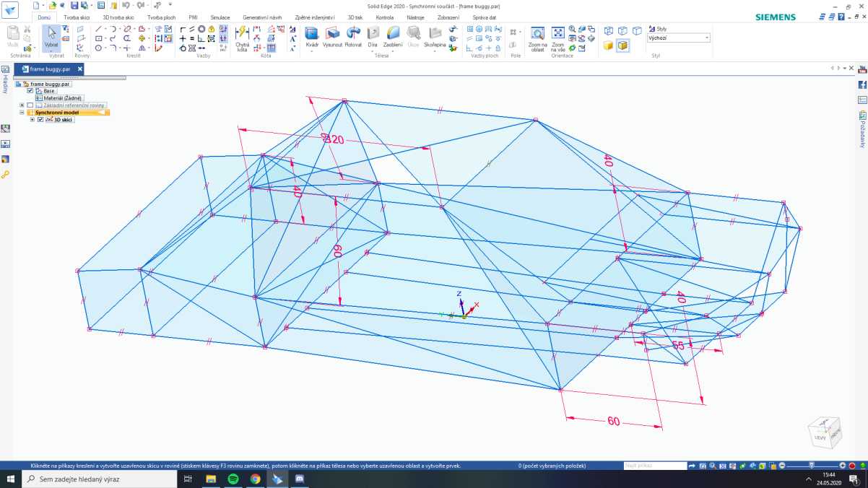Toggle the 3D skici checkbox
Image resolution: width=868 pixels, height=488 pixels.
(40, 119)
